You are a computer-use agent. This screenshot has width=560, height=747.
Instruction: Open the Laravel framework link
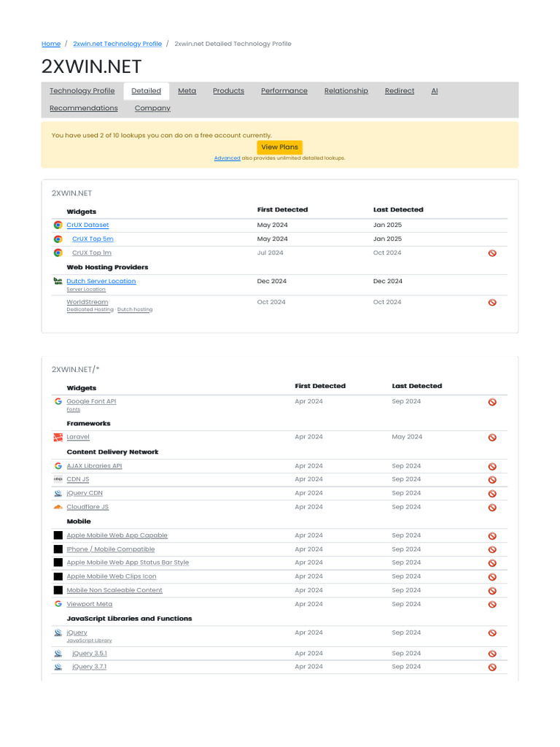tap(78, 437)
